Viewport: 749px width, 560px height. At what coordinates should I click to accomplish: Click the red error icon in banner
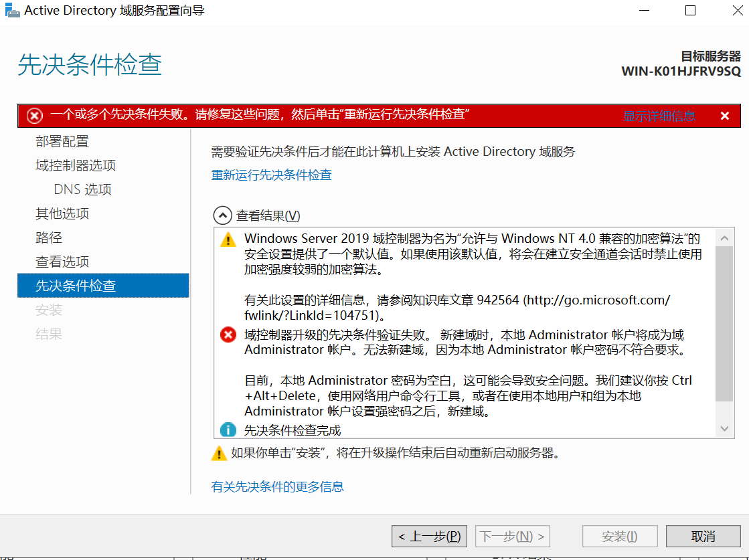tap(34, 116)
